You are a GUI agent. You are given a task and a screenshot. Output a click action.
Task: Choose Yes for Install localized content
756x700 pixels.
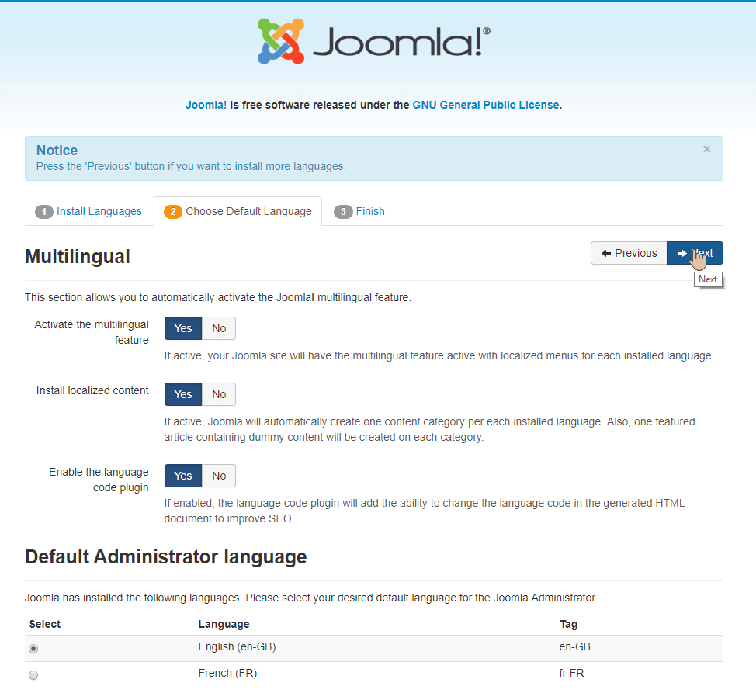coord(183,394)
